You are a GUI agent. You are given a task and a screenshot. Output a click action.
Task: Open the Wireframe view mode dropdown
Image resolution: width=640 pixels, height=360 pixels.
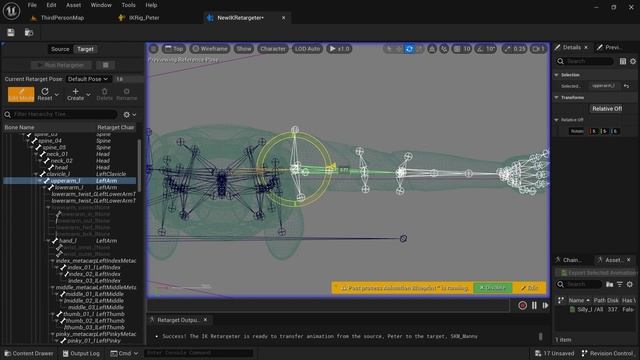tap(210, 49)
